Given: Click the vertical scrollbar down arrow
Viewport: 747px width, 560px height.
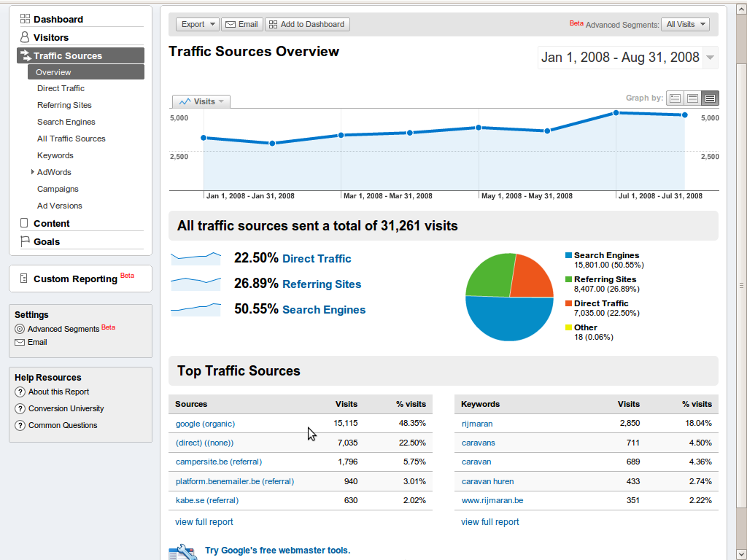Looking at the screenshot, I should tap(741, 555).
